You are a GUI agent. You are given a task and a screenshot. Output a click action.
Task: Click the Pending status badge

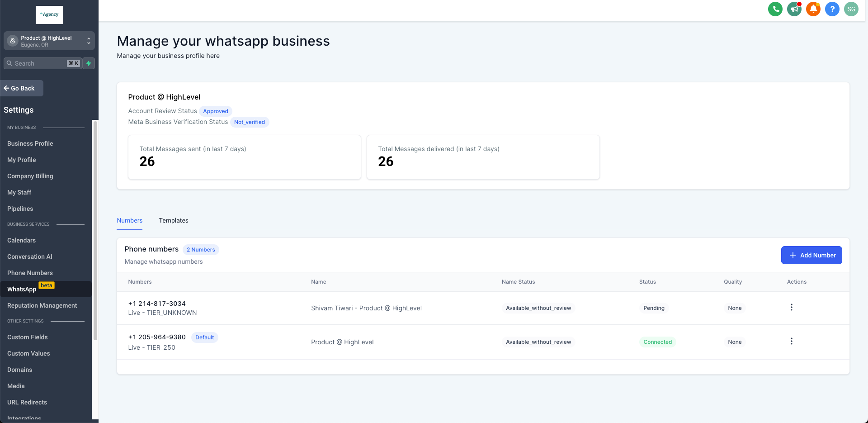(x=654, y=308)
